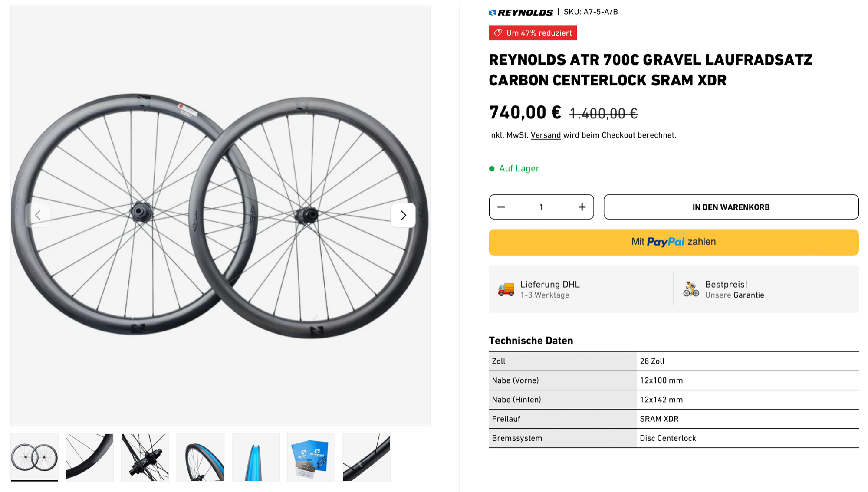Select the rim close-up thumbnail
The height and width of the screenshot is (492, 868).
pyautogui.click(x=90, y=457)
